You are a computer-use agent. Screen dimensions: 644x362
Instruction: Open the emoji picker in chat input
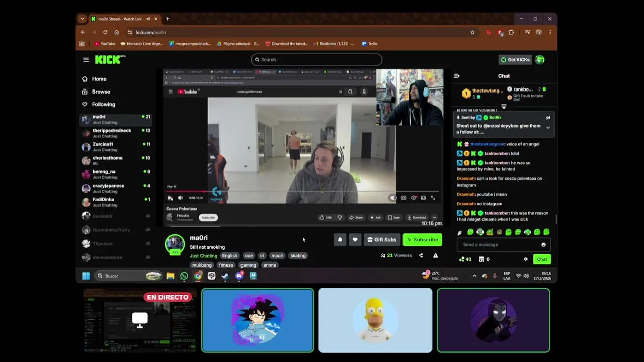pos(543,245)
